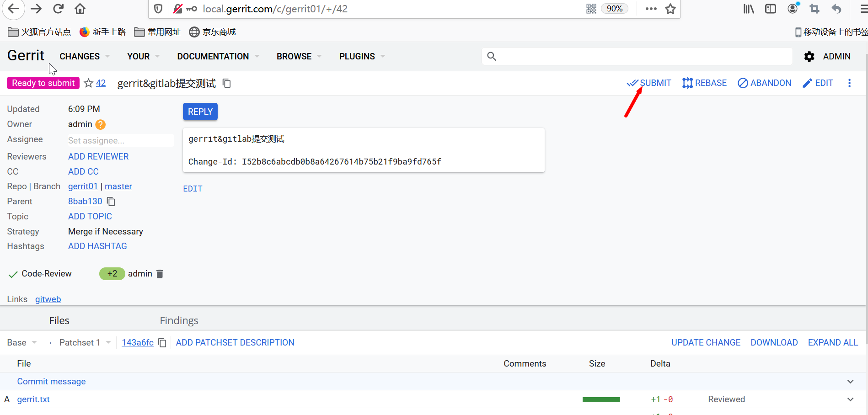Expand the PLUGINS menu
This screenshot has height=415, width=868.
tap(362, 56)
